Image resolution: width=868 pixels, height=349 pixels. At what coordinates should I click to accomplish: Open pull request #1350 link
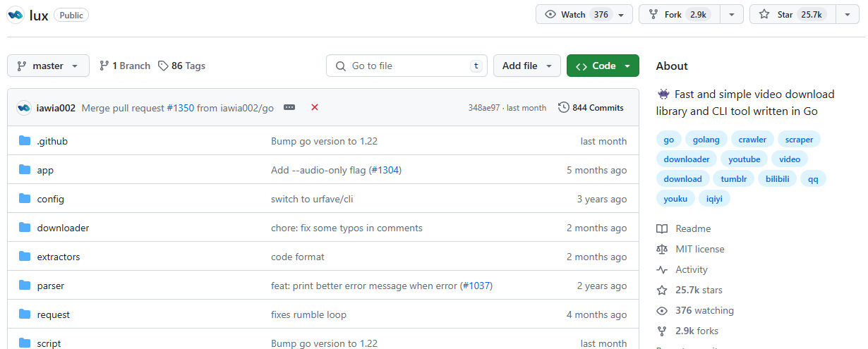[180, 108]
